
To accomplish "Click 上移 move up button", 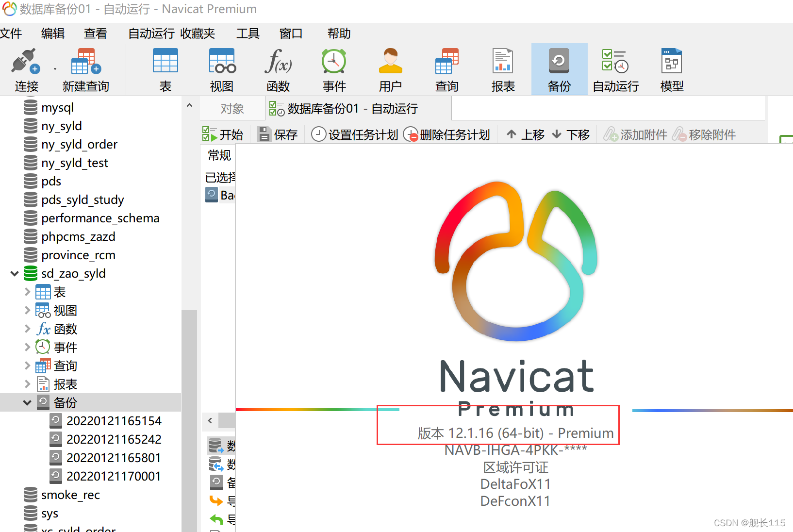I will [x=525, y=134].
